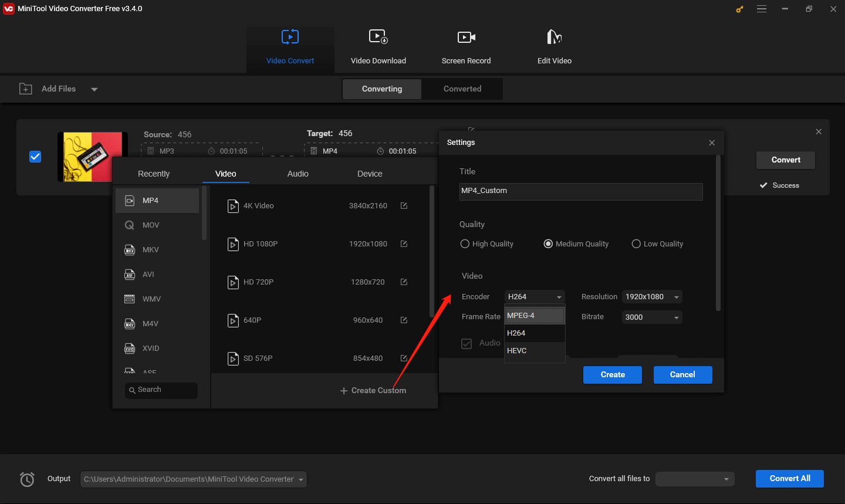The height and width of the screenshot is (504, 845).
Task: Click the Cancel button in Settings
Action: tap(683, 375)
